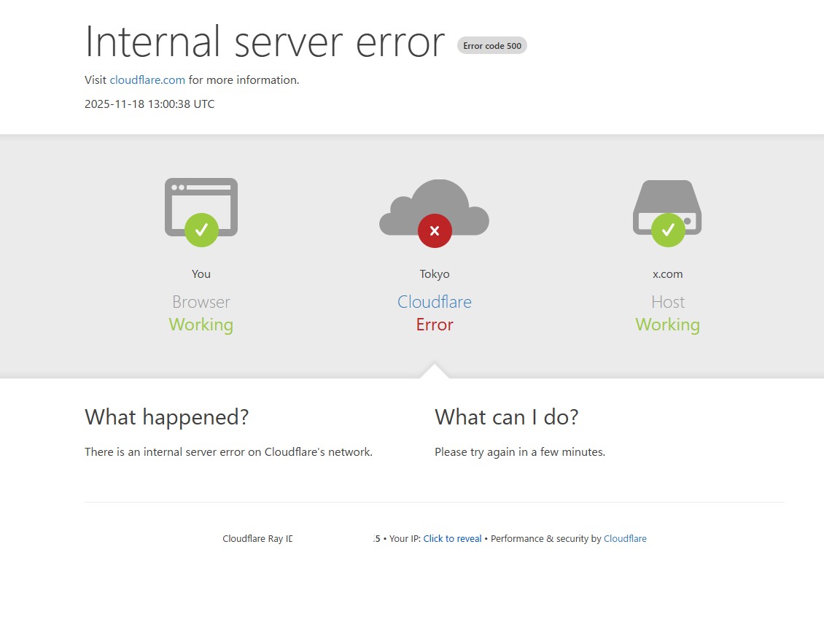Open the blue Cloudflare status link
This screenshot has height=644, width=824.
(x=435, y=302)
